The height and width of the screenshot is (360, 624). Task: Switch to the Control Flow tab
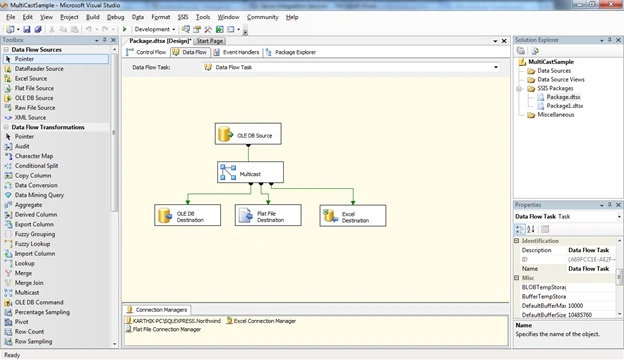pyautogui.click(x=146, y=52)
